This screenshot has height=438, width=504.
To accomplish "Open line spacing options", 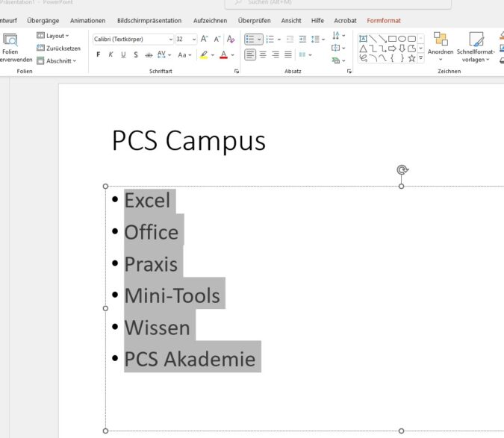I will (x=317, y=40).
